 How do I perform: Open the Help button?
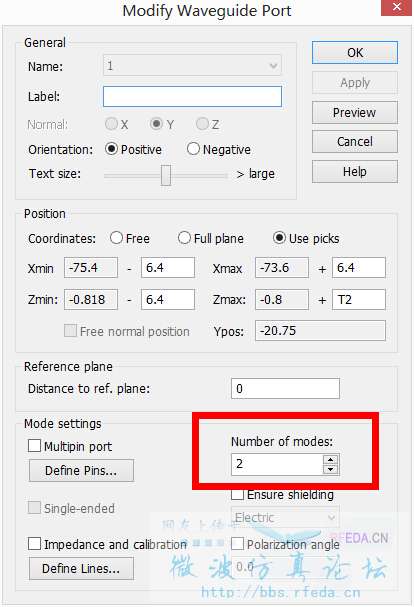click(354, 171)
